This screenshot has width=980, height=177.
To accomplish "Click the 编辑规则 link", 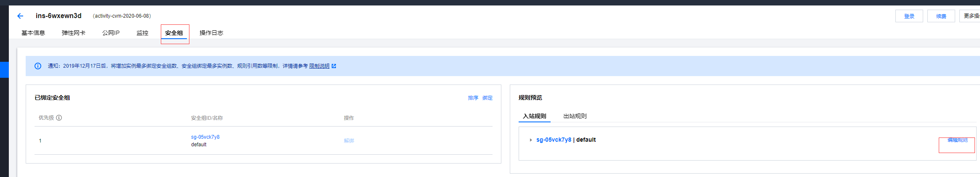I will coord(957,140).
